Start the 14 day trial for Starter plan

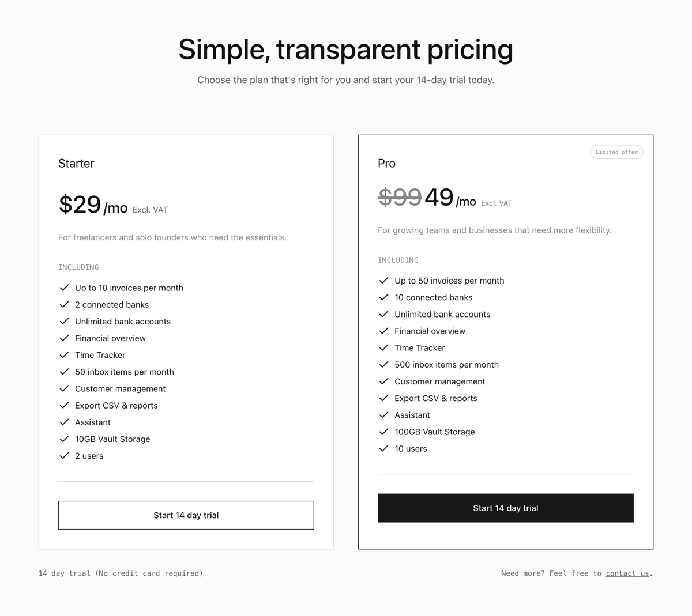(186, 515)
